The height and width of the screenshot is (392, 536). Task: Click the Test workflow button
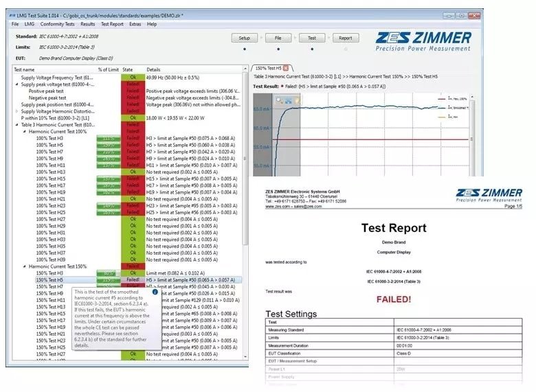pyautogui.click(x=312, y=38)
